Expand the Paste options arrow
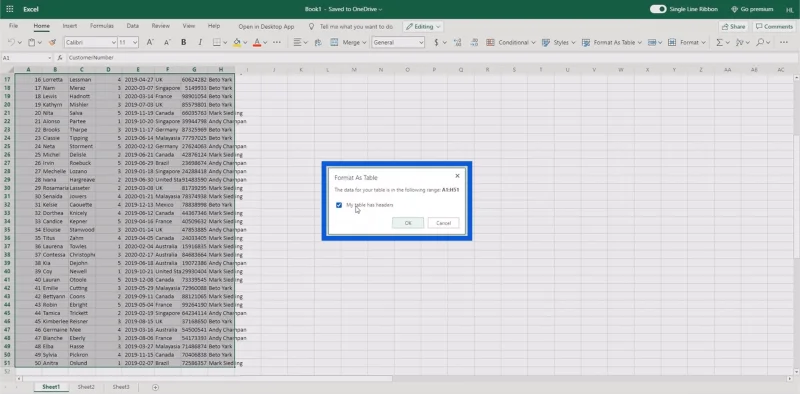The height and width of the screenshot is (394, 800). coord(39,42)
